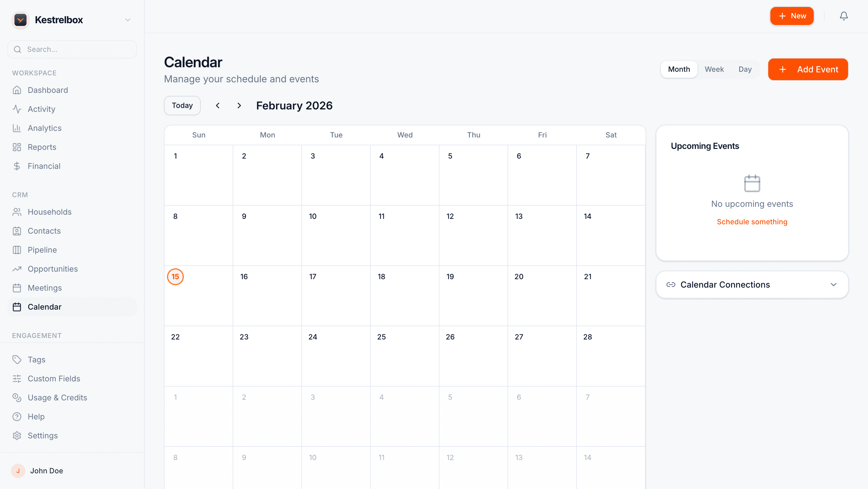Click the highlighted date 15 on the calendar
Screen dimensions: 868x489
click(175, 277)
